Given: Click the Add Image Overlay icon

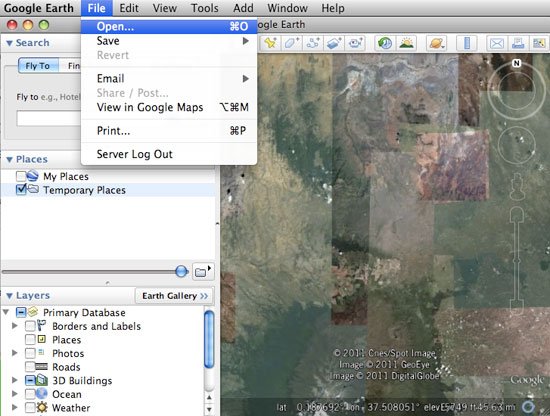Looking at the screenshot, I should (334, 43).
